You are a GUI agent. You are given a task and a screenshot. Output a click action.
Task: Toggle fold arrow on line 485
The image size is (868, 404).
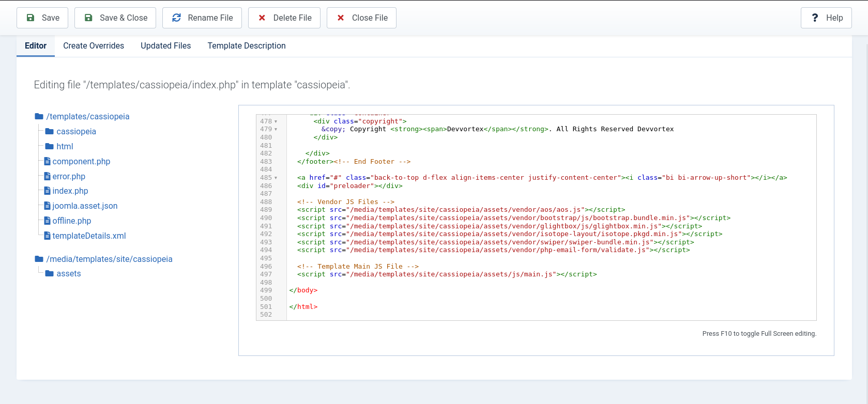point(276,178)
